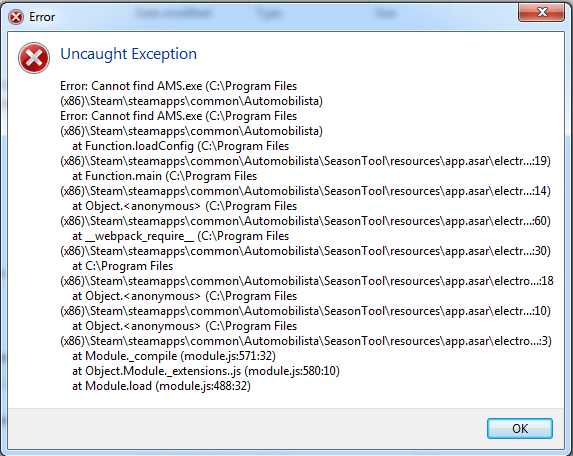The height and width of the screenshot is (456, 573).
Task: Click the path line ending in 'electr...:30)'
Action: 306,251
